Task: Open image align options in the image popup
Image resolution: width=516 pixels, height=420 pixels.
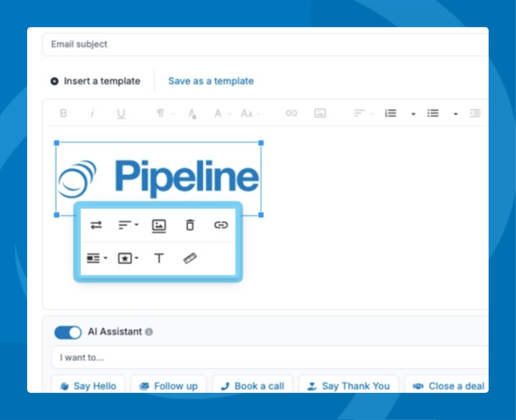Action: pos(128,225)
